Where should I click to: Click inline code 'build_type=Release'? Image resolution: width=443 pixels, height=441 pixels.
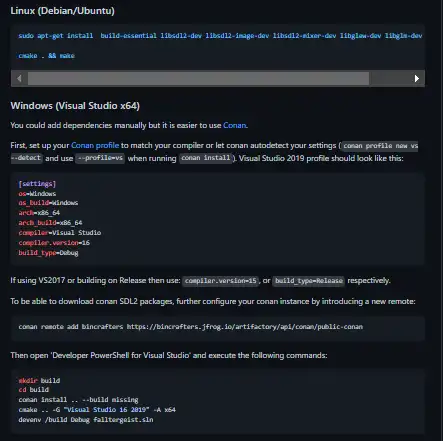(309, 281)
